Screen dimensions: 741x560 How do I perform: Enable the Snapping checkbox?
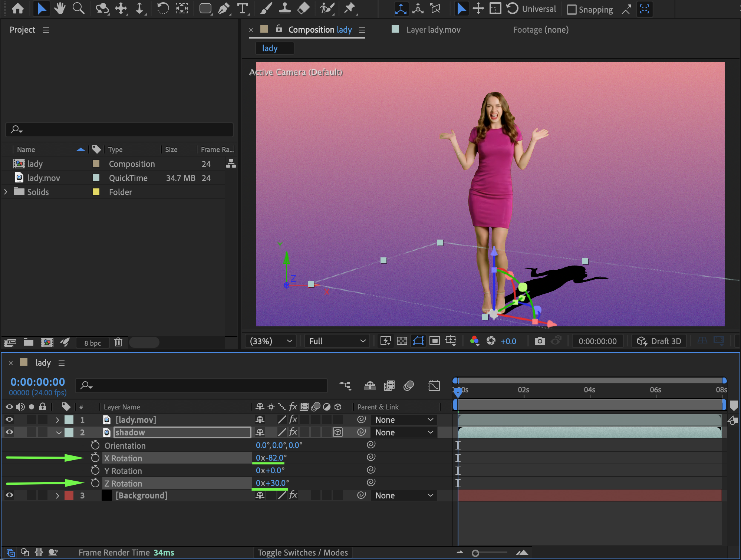pos(572,10)
